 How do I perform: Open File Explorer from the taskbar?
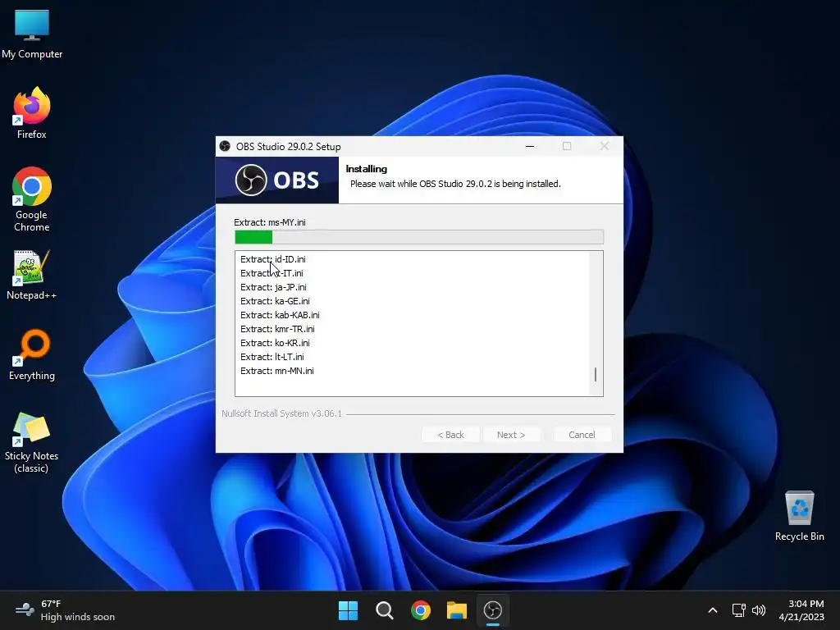(457, 610)
